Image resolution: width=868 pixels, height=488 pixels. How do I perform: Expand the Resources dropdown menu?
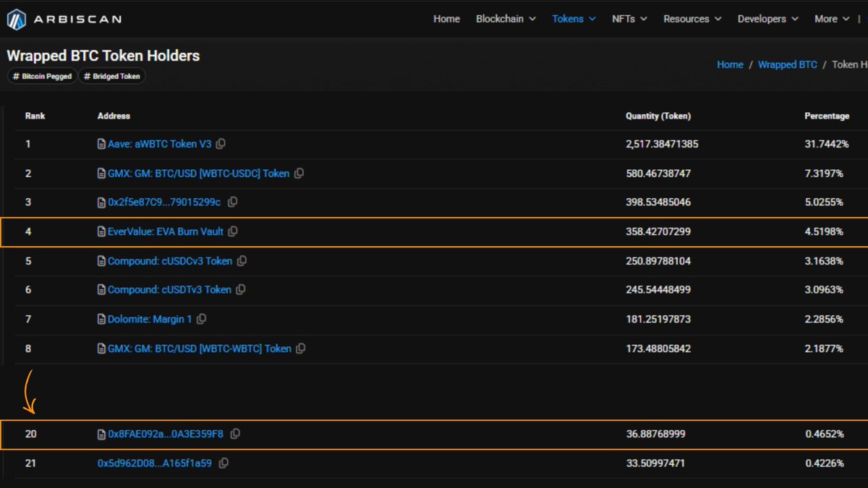pyautogui.click(x=692, y=19)
